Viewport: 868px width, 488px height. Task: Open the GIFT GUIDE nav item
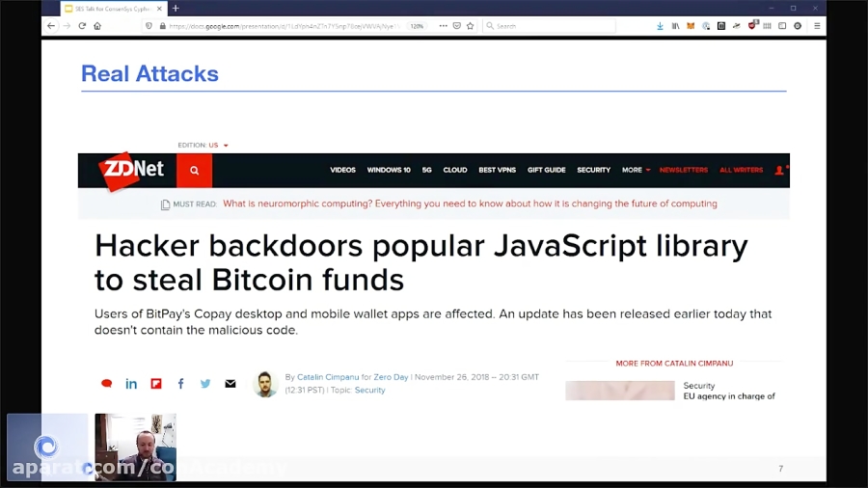click(547, 170)
